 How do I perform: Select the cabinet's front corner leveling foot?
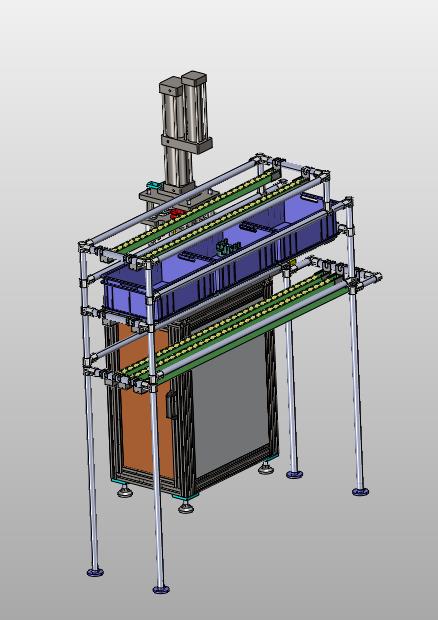pyautogui.click(x=186, y=507)
